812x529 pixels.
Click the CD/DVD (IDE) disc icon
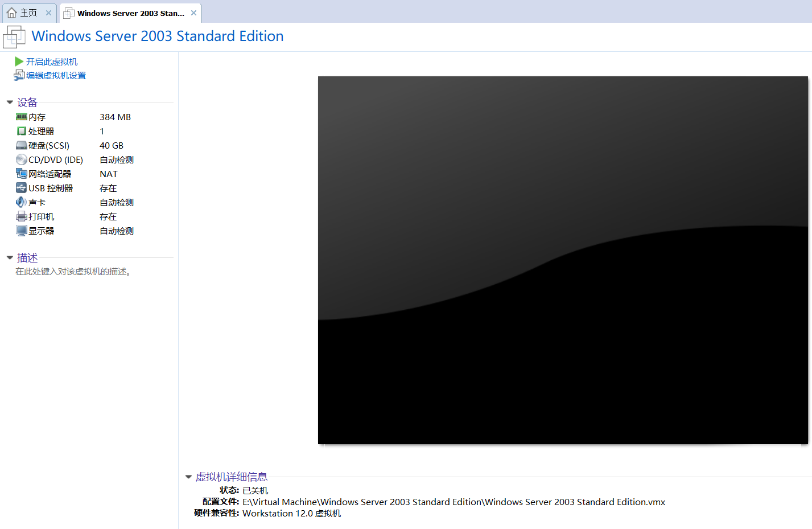[x=22, y=159]
